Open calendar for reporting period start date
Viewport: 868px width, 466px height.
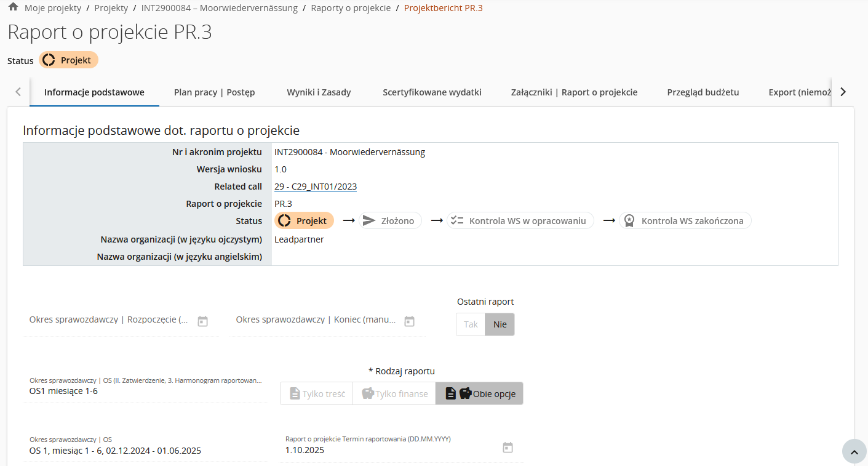202,321
